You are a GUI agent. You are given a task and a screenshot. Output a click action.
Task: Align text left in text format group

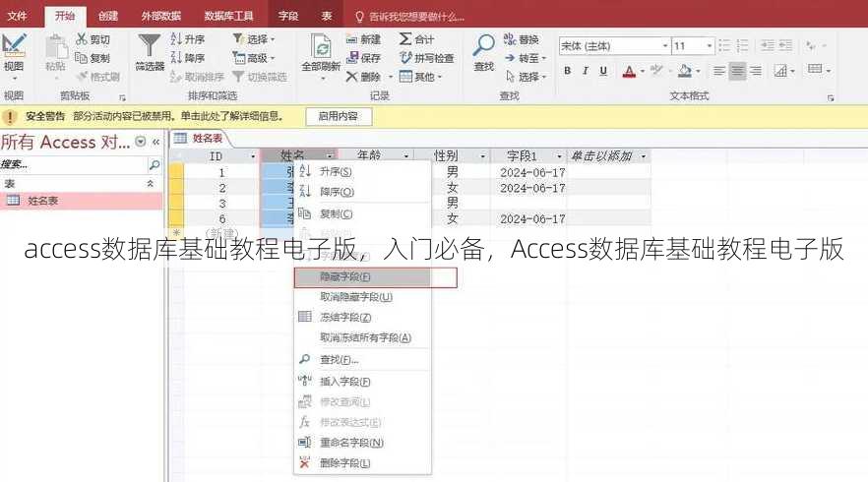click(x=719, y=71)
